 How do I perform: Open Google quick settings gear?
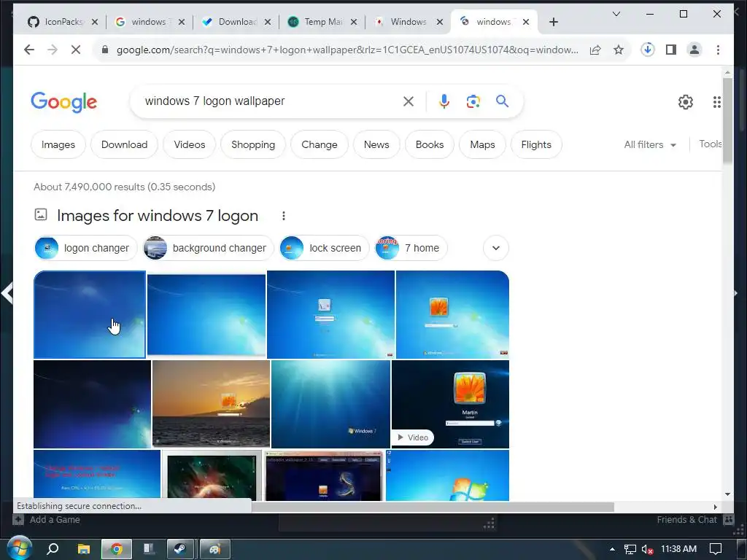[686, 102]
